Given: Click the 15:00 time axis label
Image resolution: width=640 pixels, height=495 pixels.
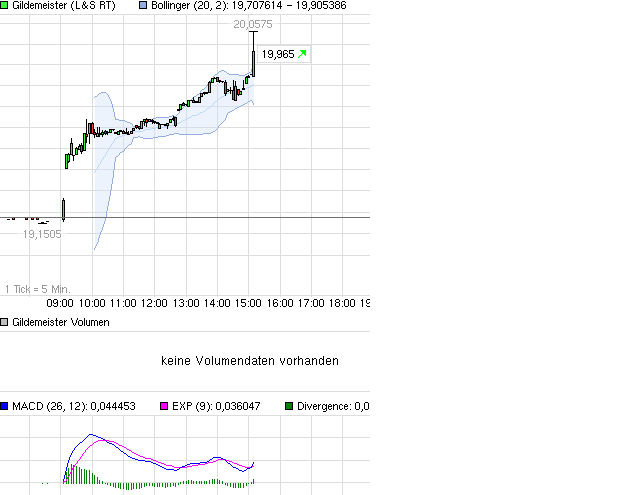Looking at the screenshot, I should coord(248,303).
